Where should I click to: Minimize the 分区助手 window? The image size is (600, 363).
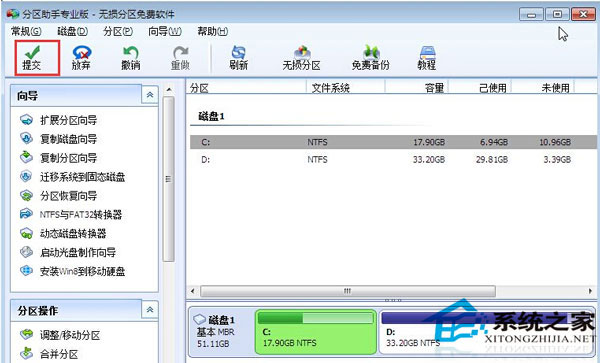tap(531, 14)
